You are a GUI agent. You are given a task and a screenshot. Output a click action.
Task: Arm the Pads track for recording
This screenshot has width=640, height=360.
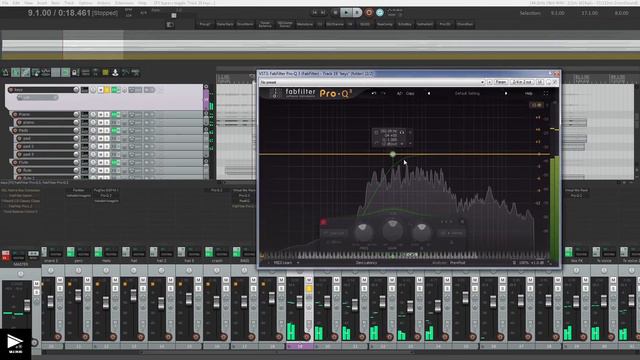[15, 131]
